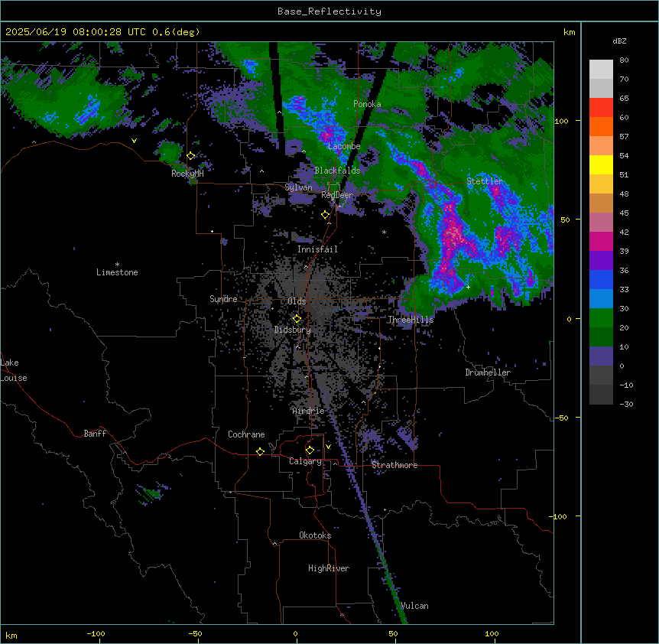Click the yellow diamond marker above Calgary label
The height and width of the screenshot is (644, 659).
click(x=310, y=450)
